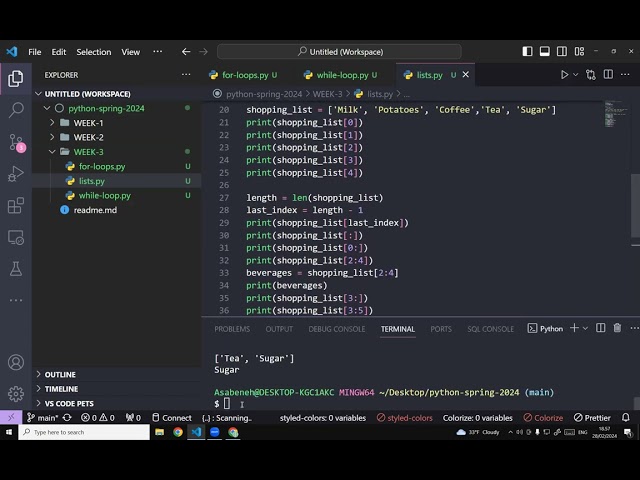The width and height of the screenshot is (640, 480).
Task: Open the Selection menu
Action: [93, 52]
